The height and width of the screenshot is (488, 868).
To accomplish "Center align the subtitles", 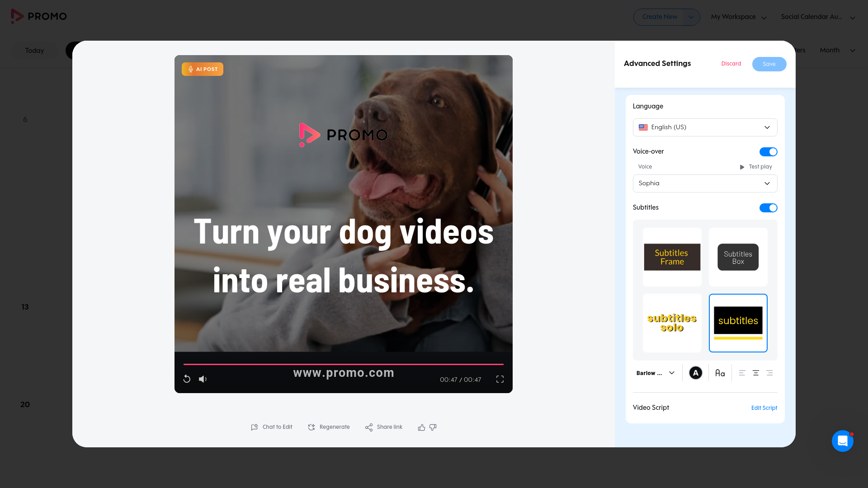I will click(755, 373).
